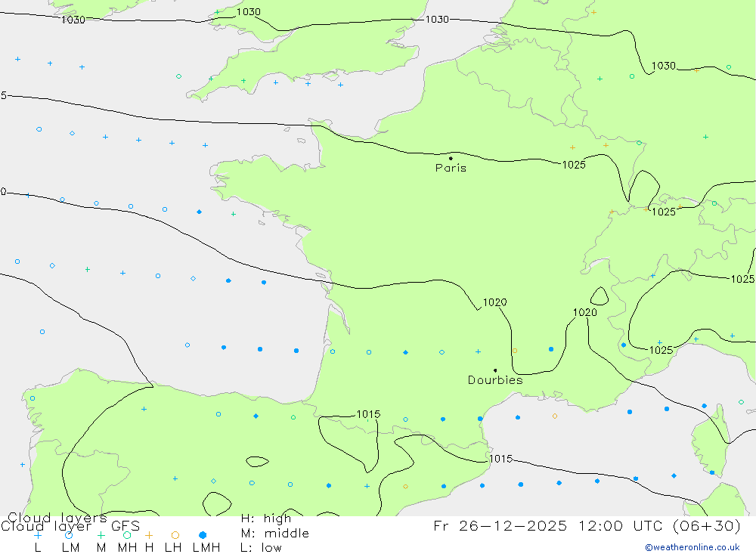The height and width of the screenshot is (554, 756).
Task: Click the 'H: high' legend explanation
Action: coord(266,518)
